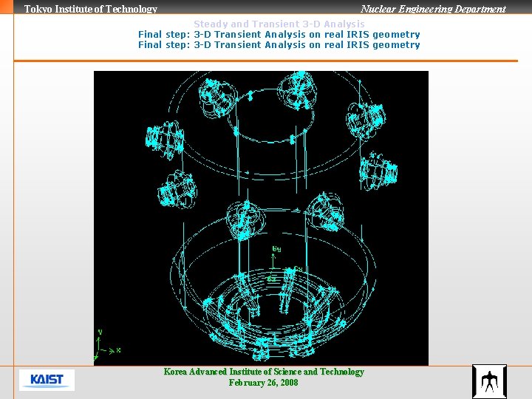Click 'Korea Advanced Institute of Science and Technology' text
Screen dimensions: 532x399
(x=264, y=372)
